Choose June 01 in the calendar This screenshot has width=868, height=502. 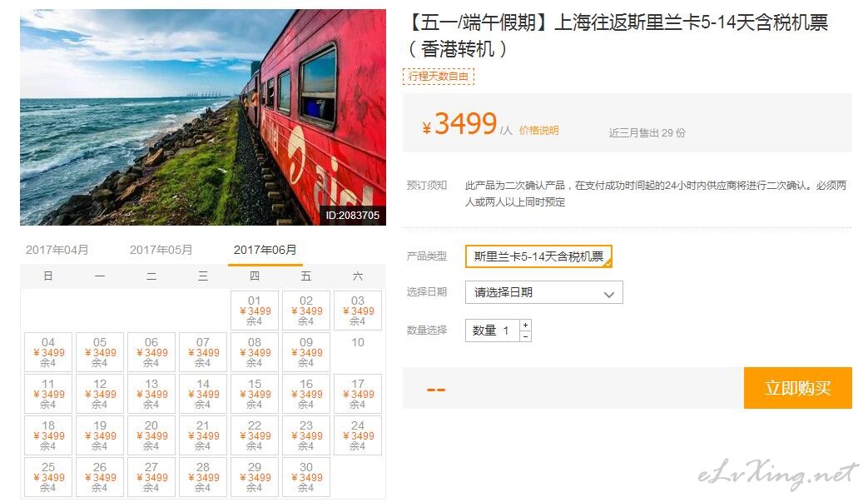coord(255,311)
